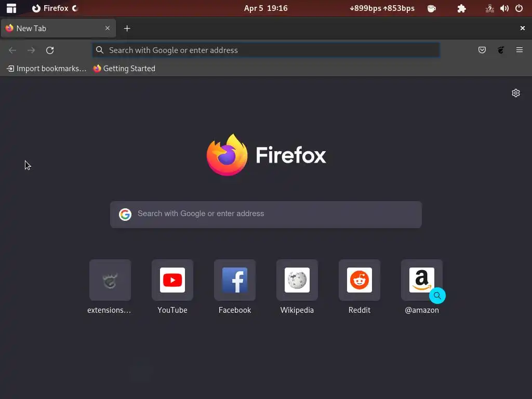Focus the URL address bar
The width and height of the screenshot is (532, 399).
tap(267, 50)
